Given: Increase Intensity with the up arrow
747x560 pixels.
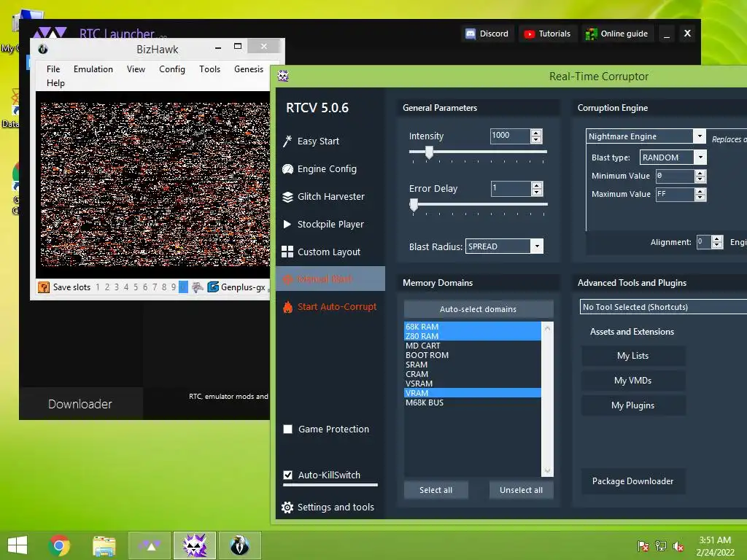Looking at the screenshot, I should point(536,133).
